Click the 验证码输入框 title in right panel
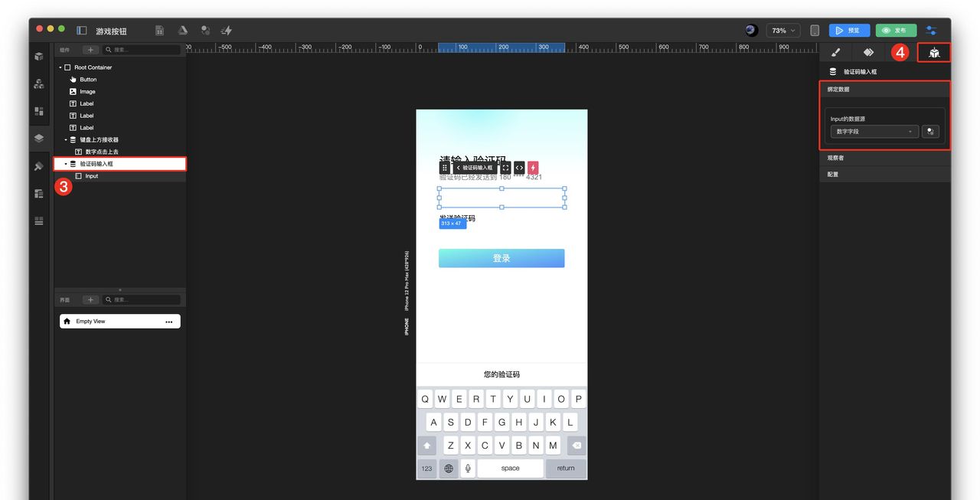Image resolution: width=980 pixels, height=500 pixels. tap(860, 71)
